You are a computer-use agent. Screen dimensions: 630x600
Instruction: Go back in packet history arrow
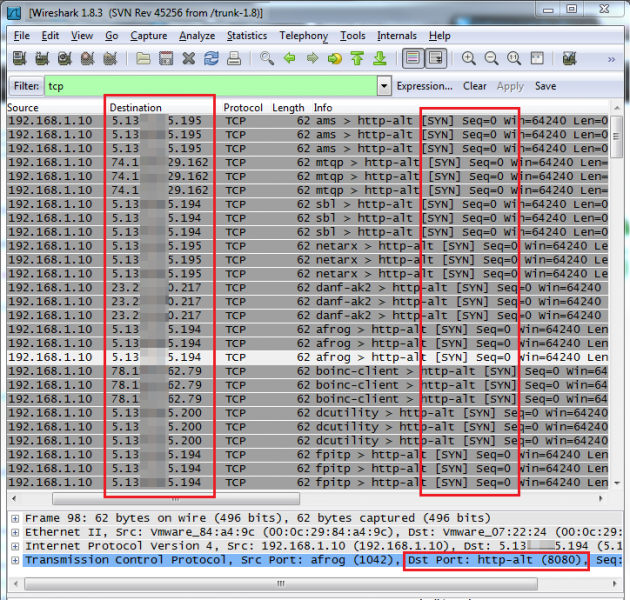tap(289, 59)
